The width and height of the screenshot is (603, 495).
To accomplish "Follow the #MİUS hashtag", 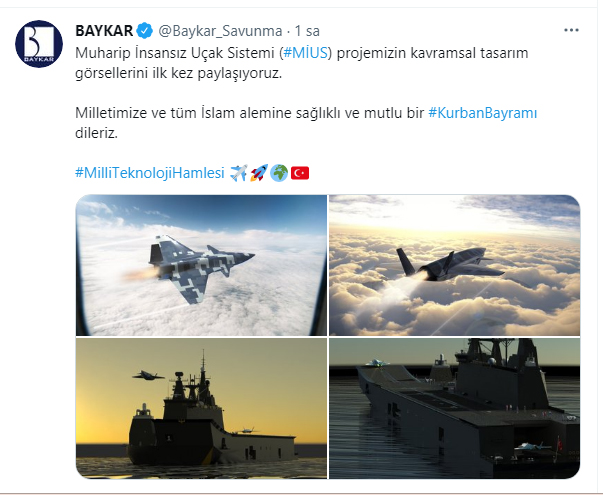I will pos(306,53).
